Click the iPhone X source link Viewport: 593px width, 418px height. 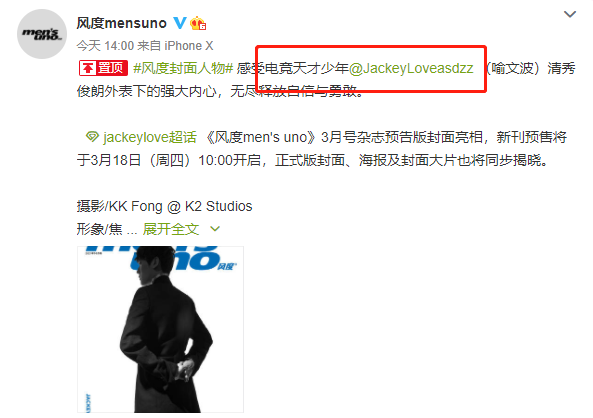189,46
